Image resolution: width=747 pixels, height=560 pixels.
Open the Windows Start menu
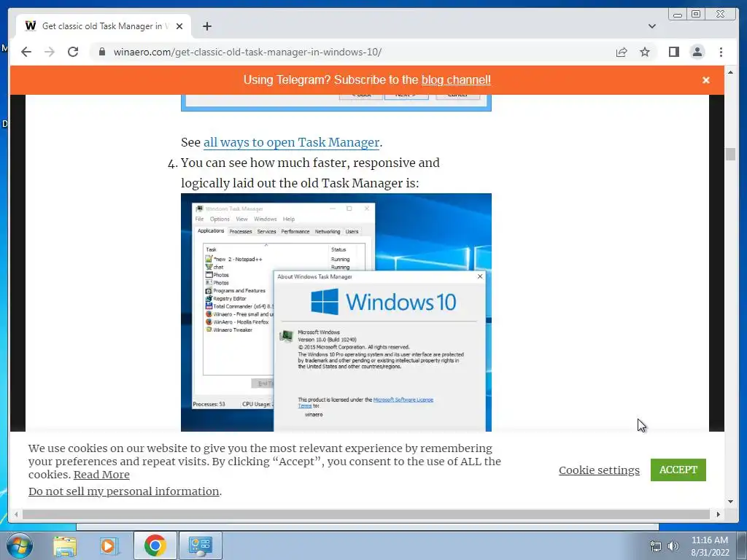click(x=19, y=545)
